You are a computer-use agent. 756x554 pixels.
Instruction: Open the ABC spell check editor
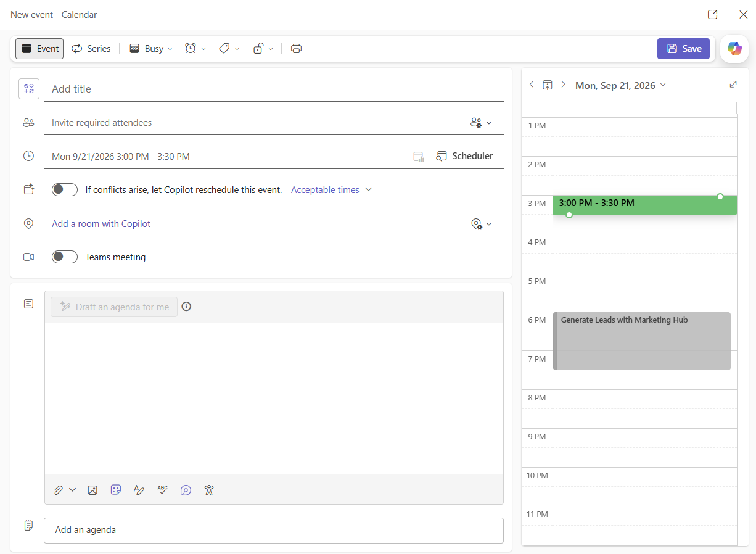point(162,490)
